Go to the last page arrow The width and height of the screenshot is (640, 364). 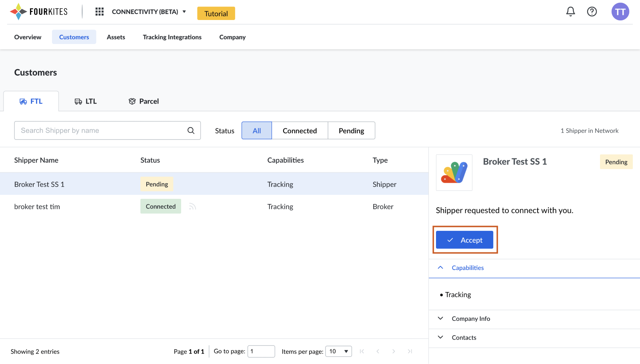click(x=410, y=351)
